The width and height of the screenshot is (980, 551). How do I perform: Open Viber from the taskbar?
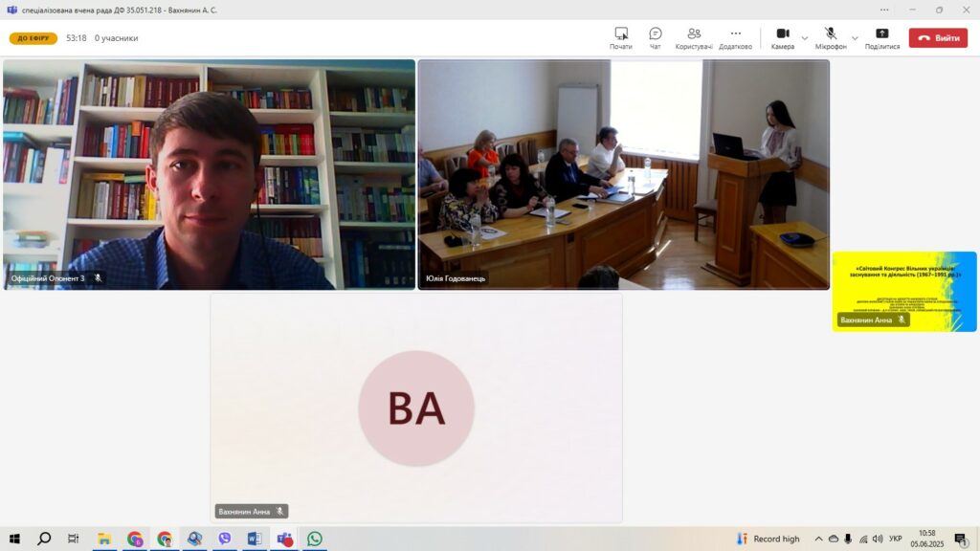coord(225,539)
